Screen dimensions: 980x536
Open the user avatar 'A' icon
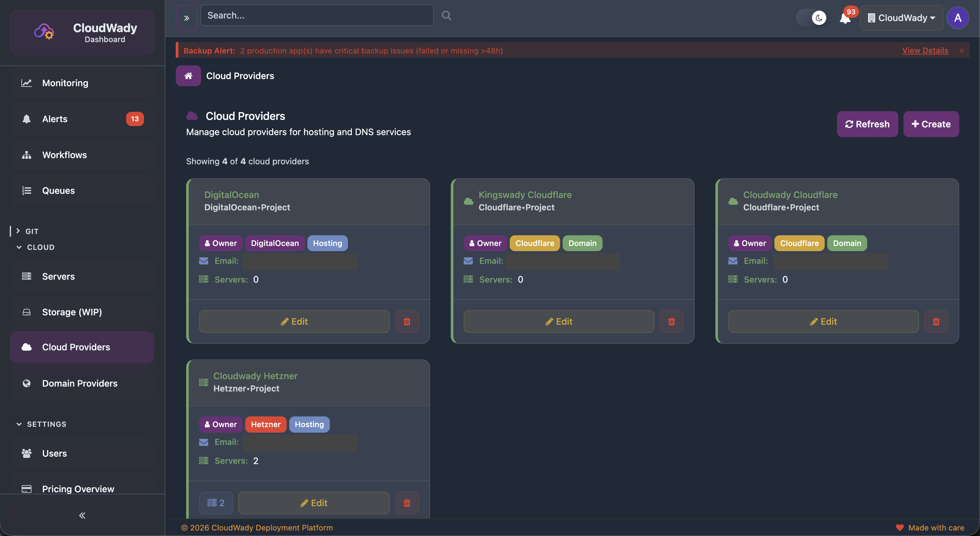[x=958, y=18]
